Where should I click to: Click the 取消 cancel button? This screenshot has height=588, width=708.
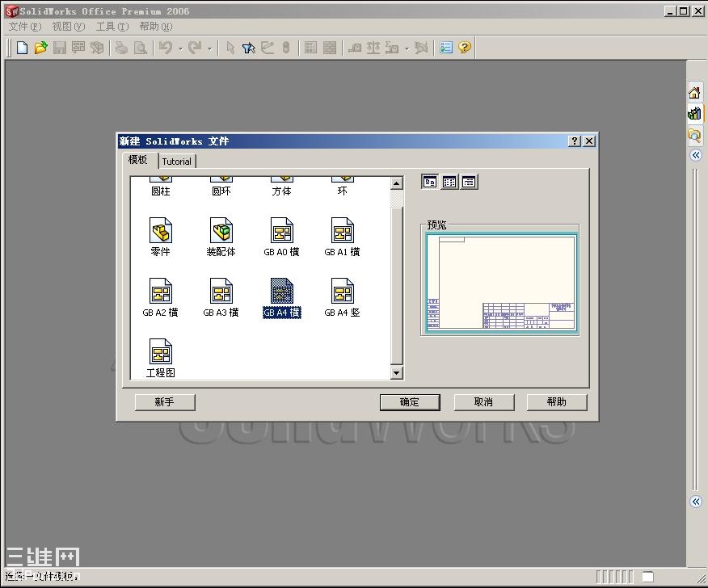pos(483,402)
